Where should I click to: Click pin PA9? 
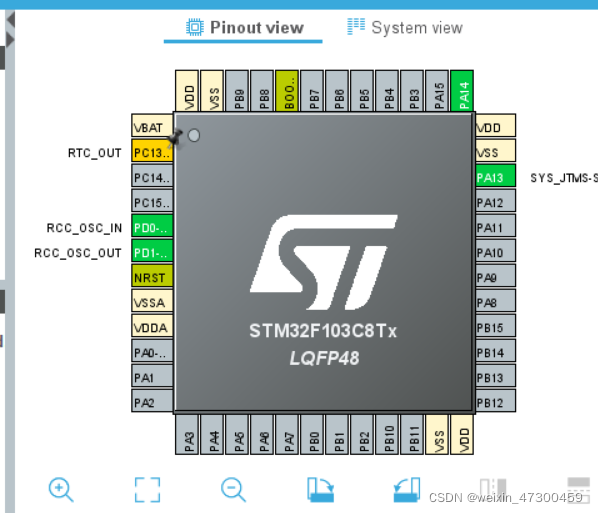pos(495,275)
